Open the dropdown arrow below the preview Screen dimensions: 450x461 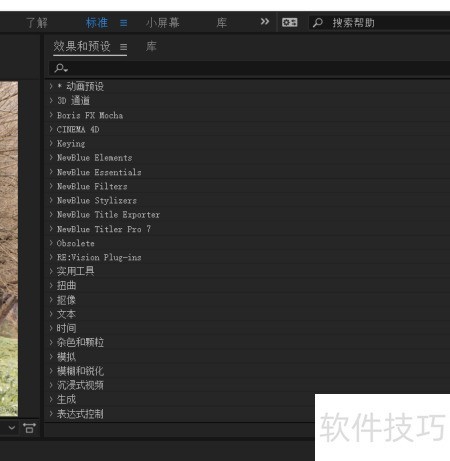pos(12,428)
